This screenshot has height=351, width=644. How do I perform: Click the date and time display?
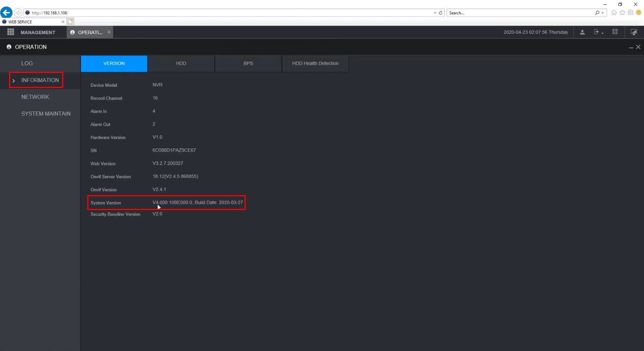tap(536, 32)
